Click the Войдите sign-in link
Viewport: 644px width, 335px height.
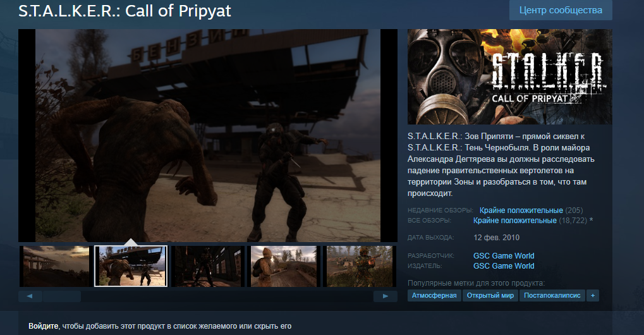[x=43, y=326]
